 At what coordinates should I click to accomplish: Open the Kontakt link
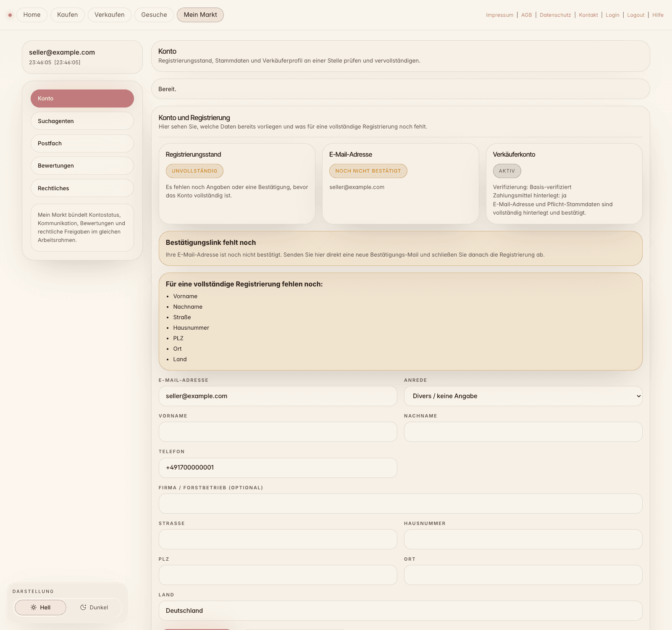tap(588, 15)
